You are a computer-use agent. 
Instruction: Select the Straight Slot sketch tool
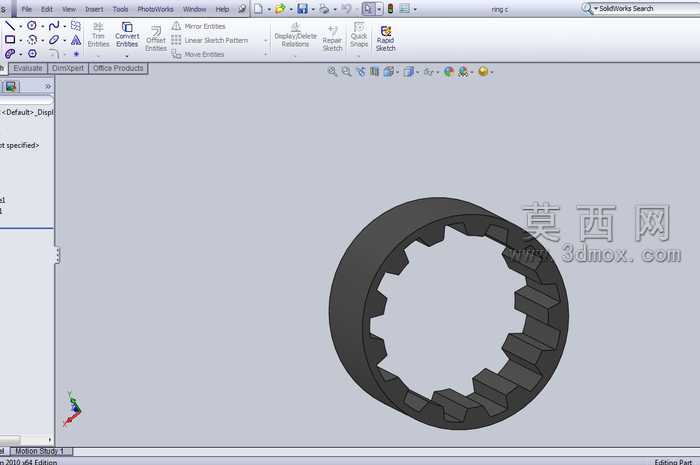(x=10, y=54)
